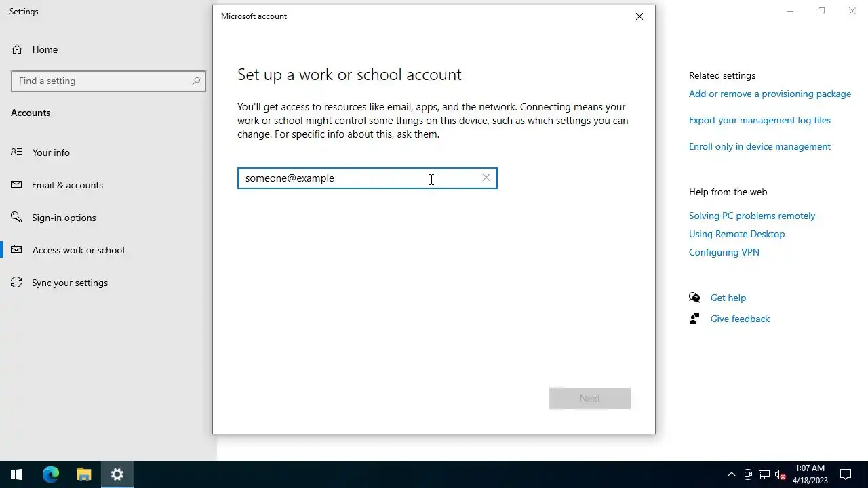868x488 pixels.
Task: Click the Give feedback person icon
Action: point(694,319)
